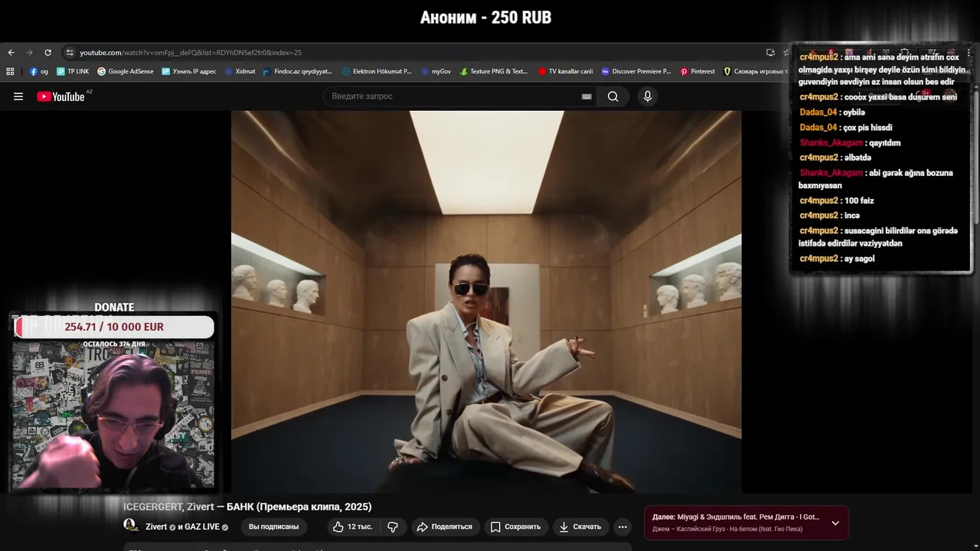This screenshot has width=980, height=551.
Task: Open the channel avatar next to Zivert
Action: (131, 526)
